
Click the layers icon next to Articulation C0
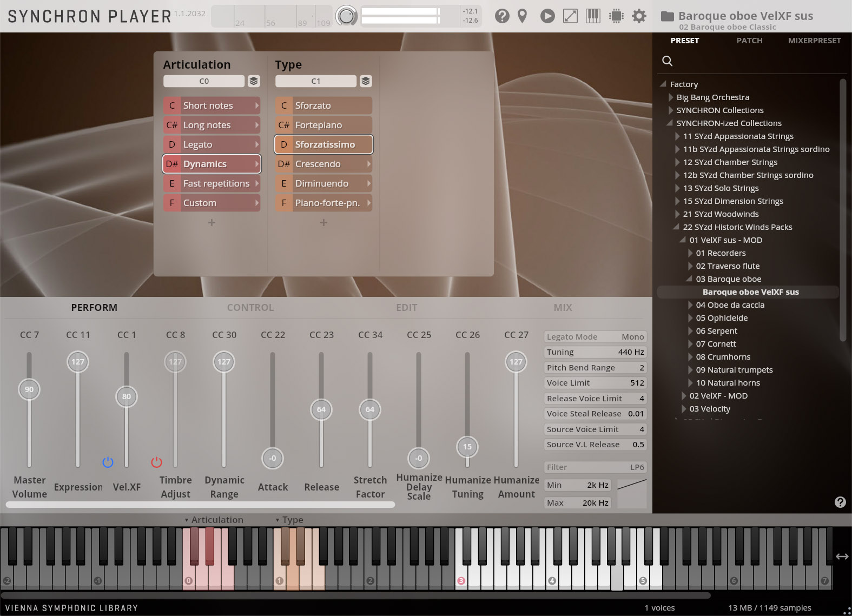254,81
